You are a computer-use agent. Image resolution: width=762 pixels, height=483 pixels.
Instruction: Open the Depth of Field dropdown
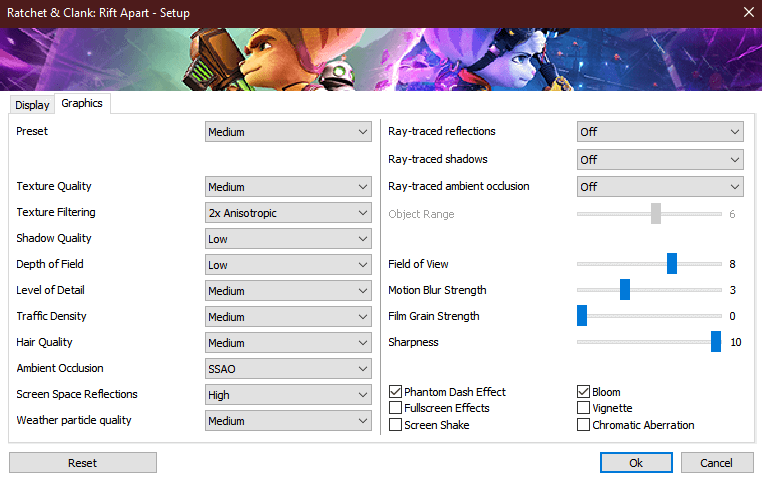pyautogui.click(x=288, y=265)
